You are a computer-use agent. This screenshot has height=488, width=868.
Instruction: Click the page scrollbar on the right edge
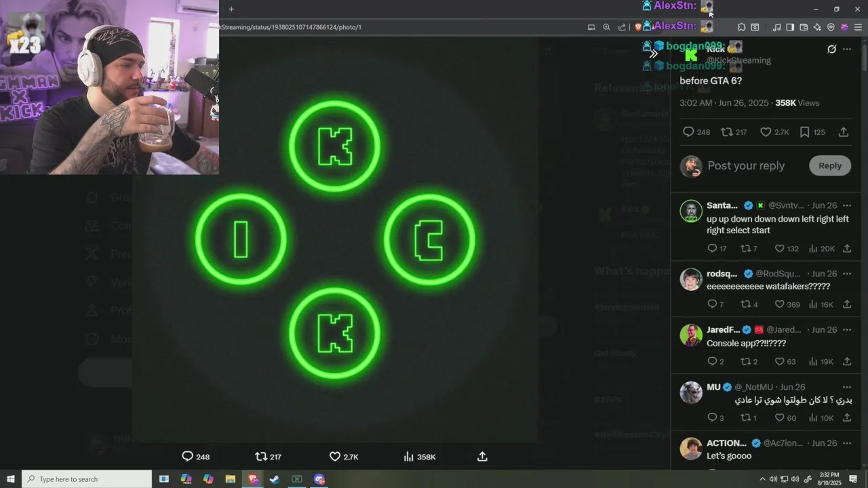865,58
